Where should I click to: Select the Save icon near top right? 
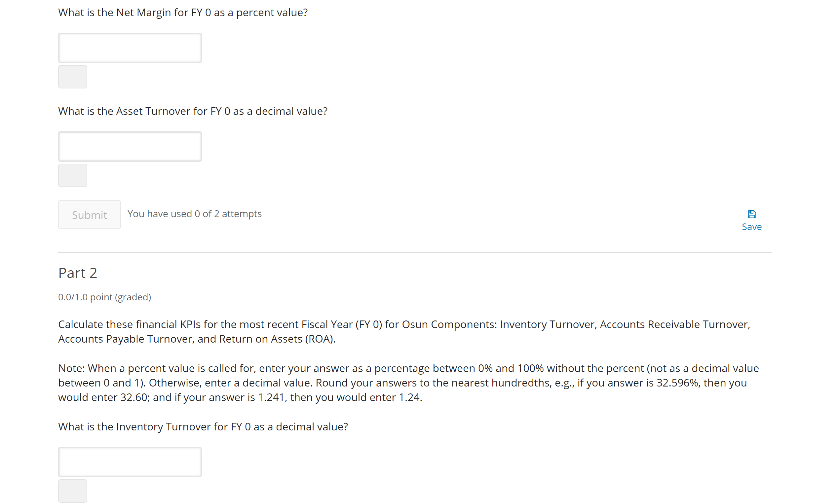pyautogui.click(x=752, y=214)
